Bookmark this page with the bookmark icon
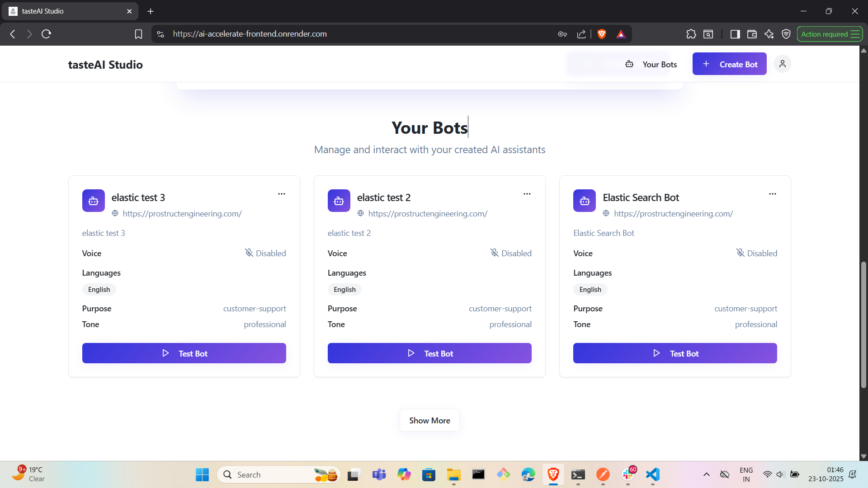The width and height of the screenshot is (868, 488). (x=138, y=34)
